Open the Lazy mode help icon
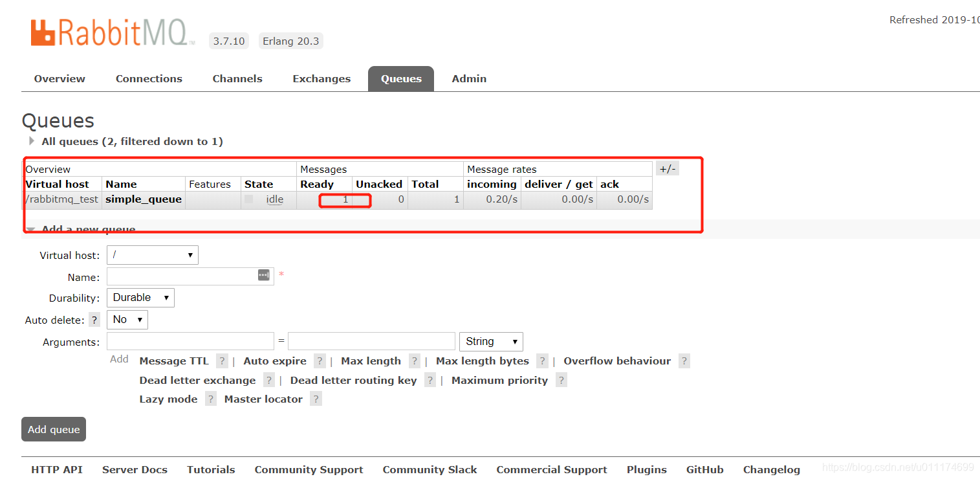This screenshot has height=479, width=980. [211, 399]
